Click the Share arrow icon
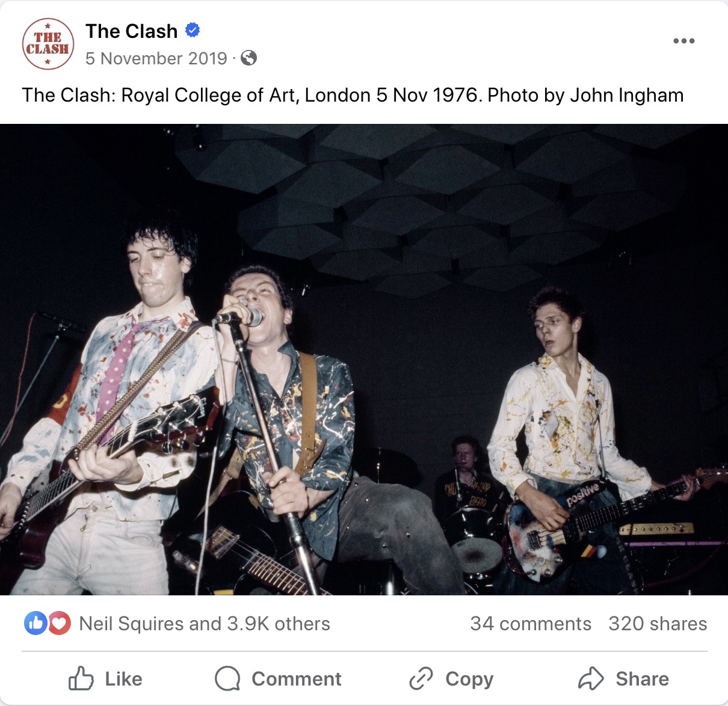 click(591, 678)
